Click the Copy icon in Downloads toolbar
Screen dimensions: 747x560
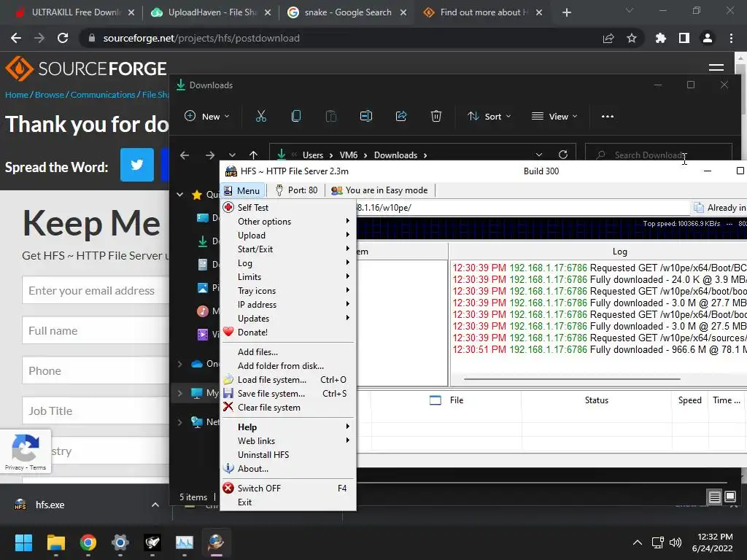coord(296,116)
